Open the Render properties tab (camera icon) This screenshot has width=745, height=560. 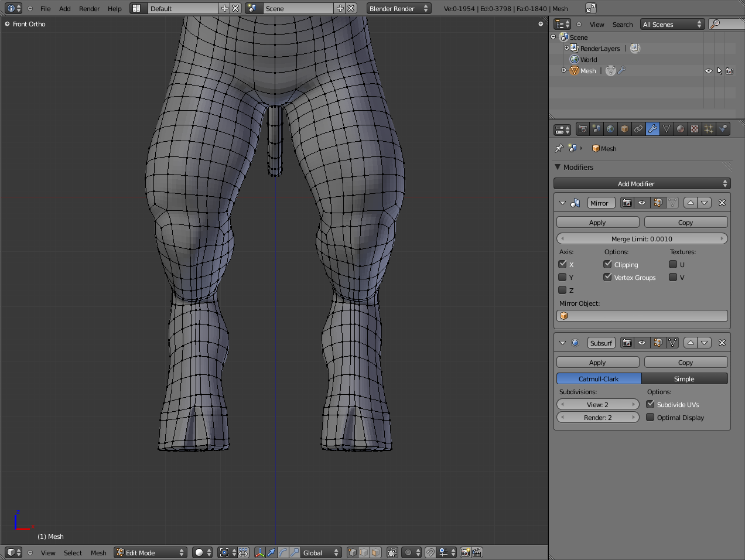point(582,129)
